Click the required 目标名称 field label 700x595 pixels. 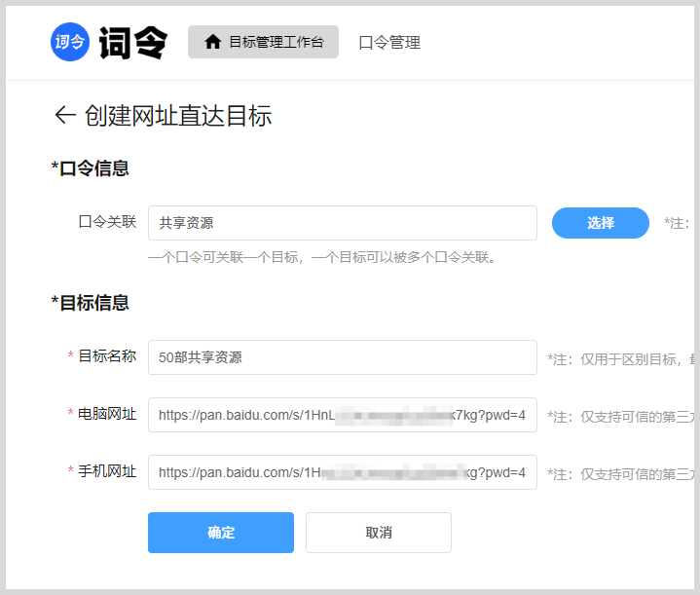click(107, 356)
